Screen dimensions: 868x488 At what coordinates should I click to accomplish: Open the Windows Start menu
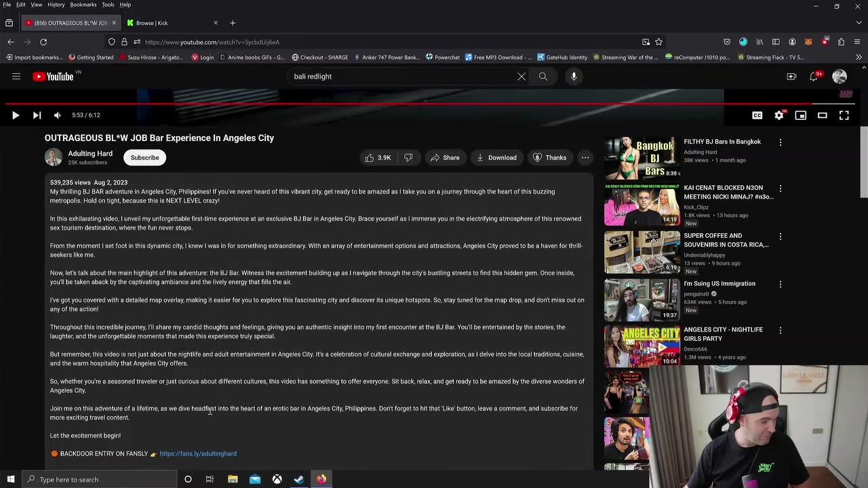click(11, 479)
